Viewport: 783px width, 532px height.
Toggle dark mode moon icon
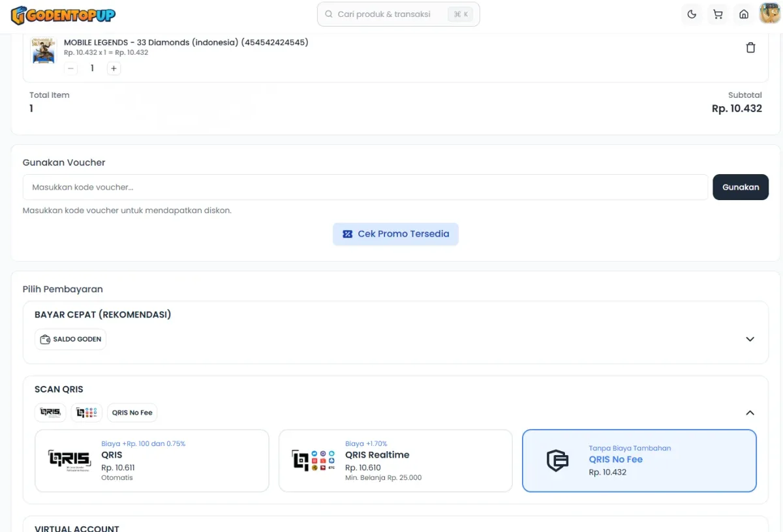pyautogui.click(x=692, y=14)
